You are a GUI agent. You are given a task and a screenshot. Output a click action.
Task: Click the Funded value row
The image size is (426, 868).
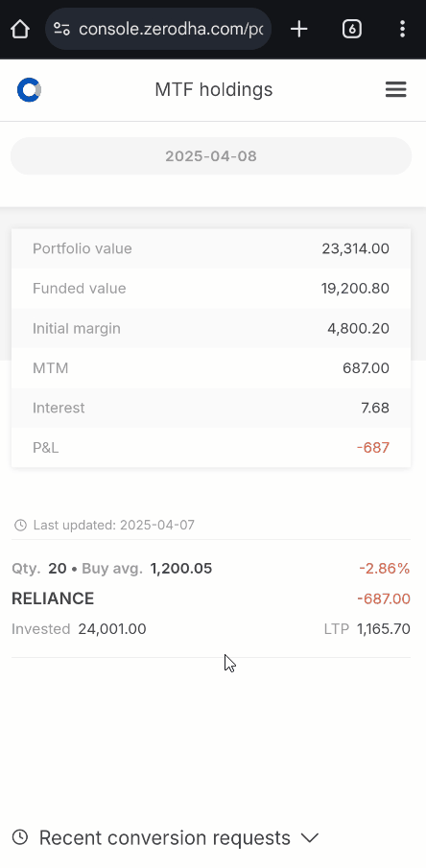211,289
